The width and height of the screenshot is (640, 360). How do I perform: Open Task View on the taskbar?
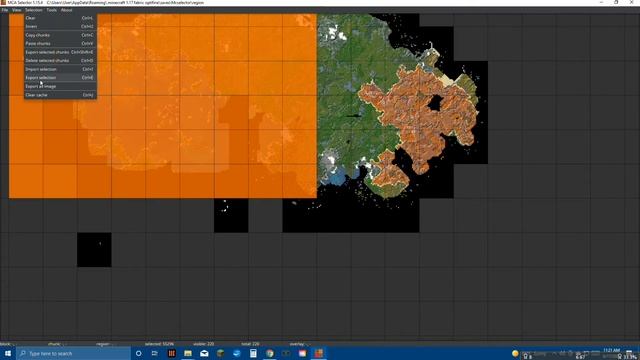tap(155, 353)
